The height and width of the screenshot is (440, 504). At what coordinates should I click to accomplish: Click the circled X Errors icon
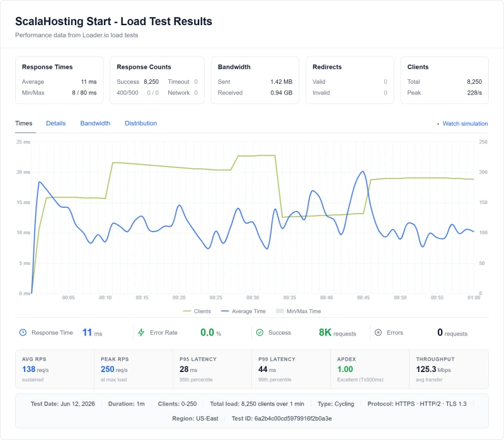(379, 332)
